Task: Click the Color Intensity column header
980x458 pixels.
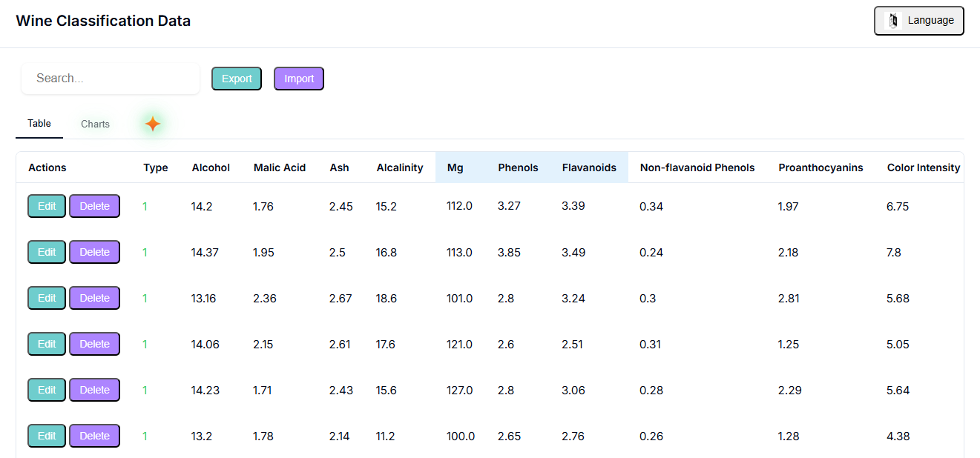Action: 924,167
